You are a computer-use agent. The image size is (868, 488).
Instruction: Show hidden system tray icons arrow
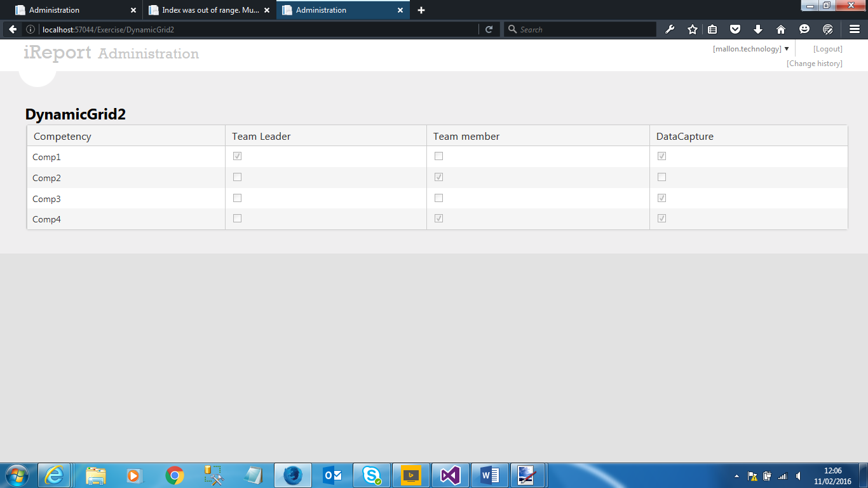pyautogui.click(x=736, y=476)
